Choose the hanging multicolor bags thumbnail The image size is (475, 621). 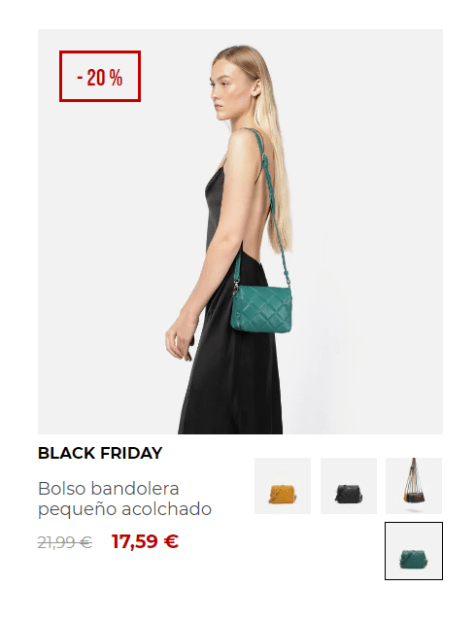pyautogui.click(x=414, y=486)
